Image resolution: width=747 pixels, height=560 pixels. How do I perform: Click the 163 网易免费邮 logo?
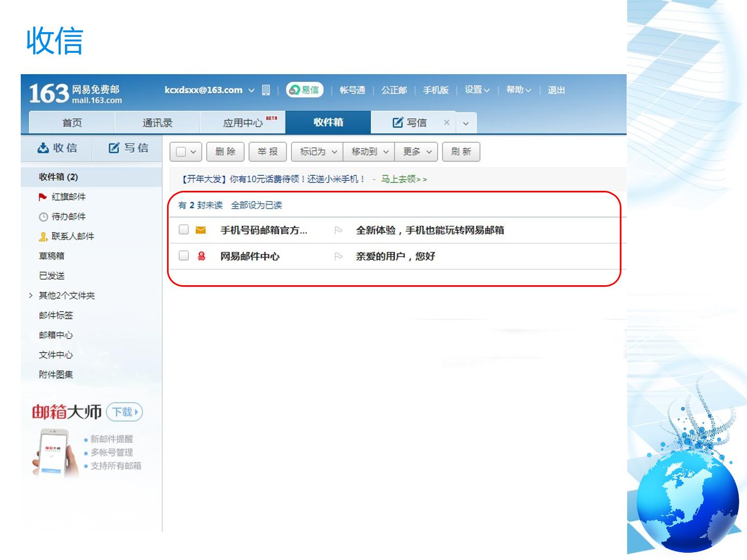pyautogui.click(x=76, y=93)
